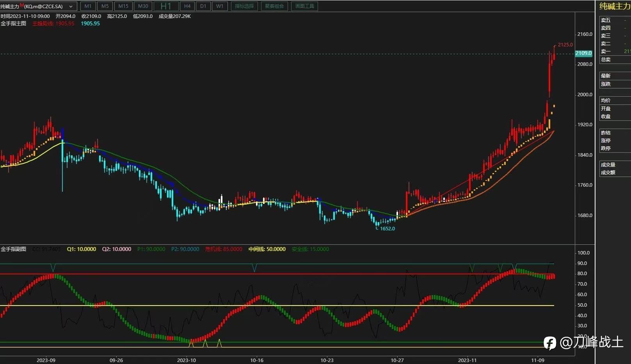Click the cyan 1905.95 indicator value
Screen dimensions: 631x364
pyautogui.click(x=91, y=23)
